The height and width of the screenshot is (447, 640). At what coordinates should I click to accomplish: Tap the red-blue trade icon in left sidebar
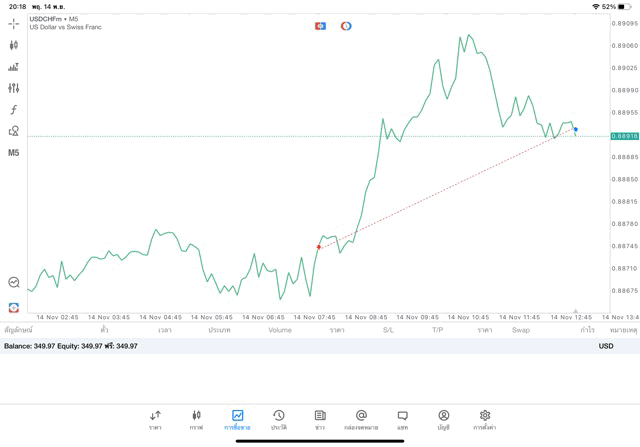click(x=13, y=308)
